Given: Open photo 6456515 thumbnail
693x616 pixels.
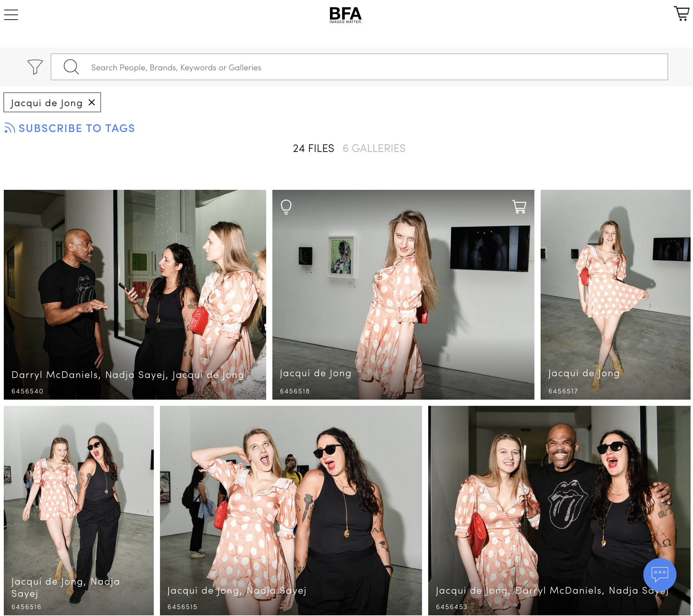Looking at the screenshot, I should [291, 510].
